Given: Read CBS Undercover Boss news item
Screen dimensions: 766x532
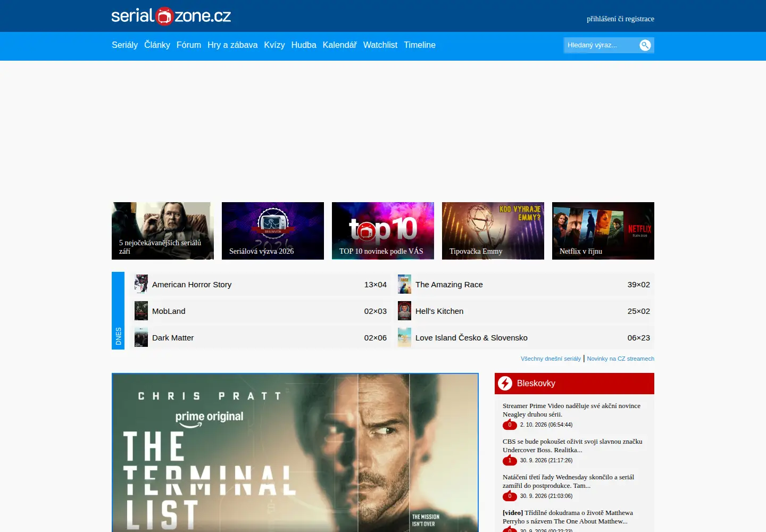Looking at the screenshot, I should coord(572,446).
